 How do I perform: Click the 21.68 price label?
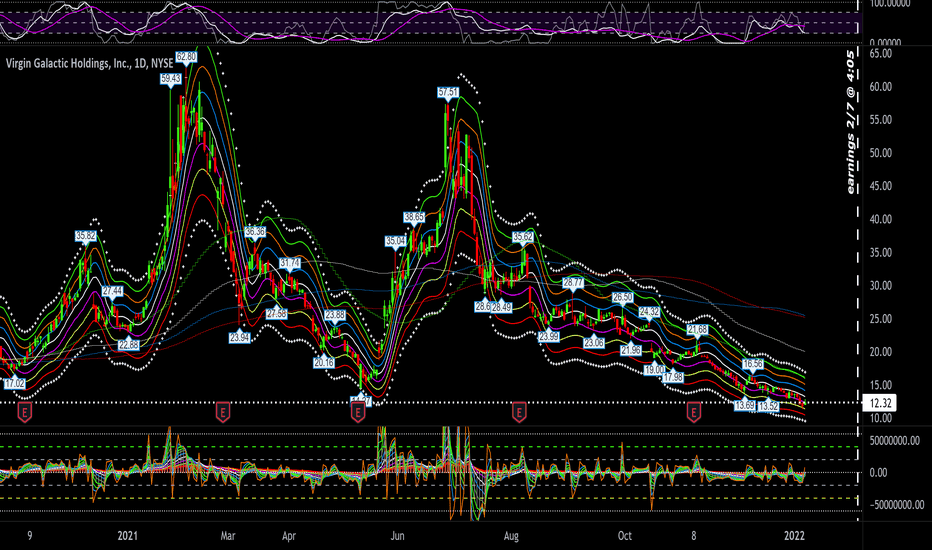tap(697, 329)
